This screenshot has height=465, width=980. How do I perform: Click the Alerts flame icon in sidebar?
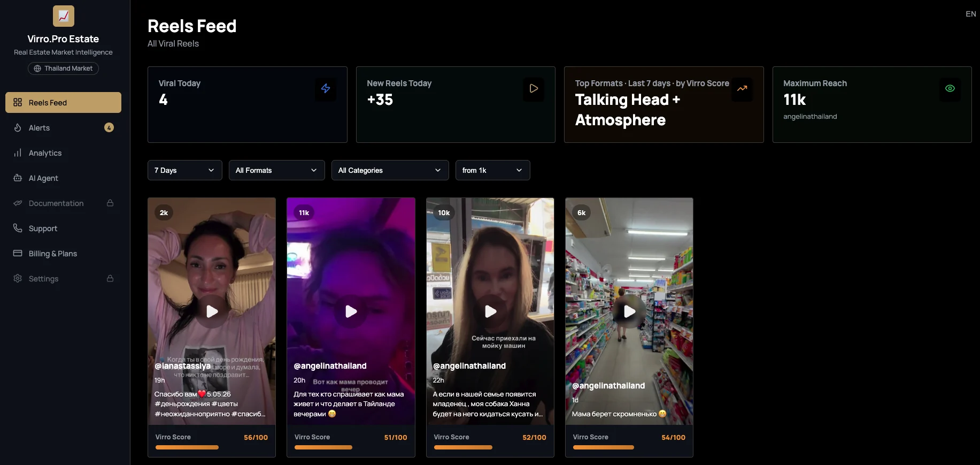point(18,127)
